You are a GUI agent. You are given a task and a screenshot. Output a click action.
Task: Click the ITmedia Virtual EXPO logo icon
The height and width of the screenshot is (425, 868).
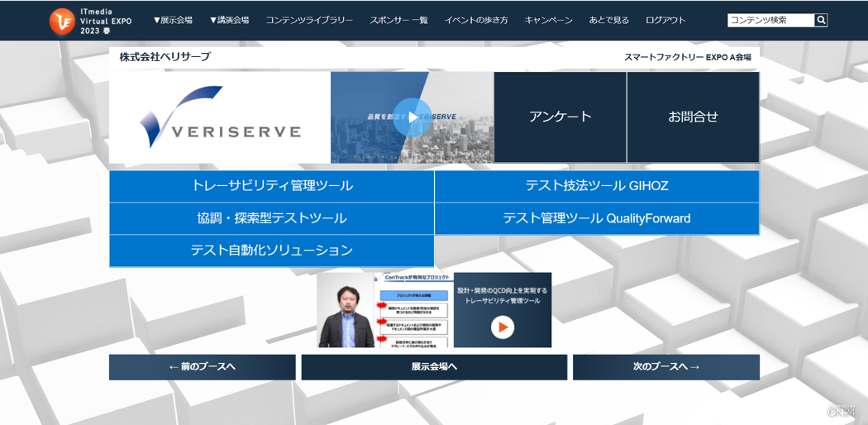point(61,21)
